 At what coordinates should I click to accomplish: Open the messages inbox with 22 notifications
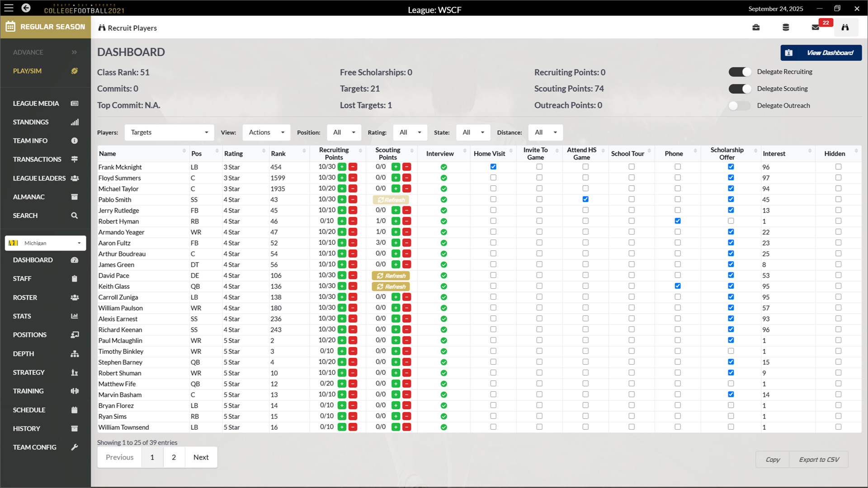815,28
